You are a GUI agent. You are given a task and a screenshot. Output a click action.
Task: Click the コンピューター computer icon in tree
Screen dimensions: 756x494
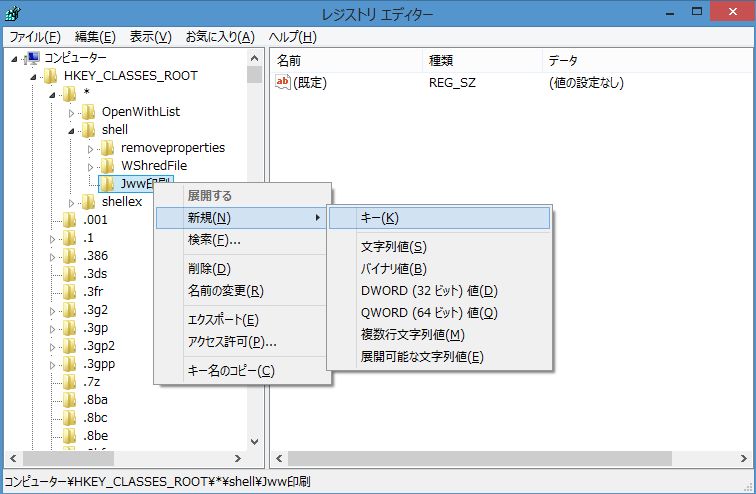click(x=31, y=58)
